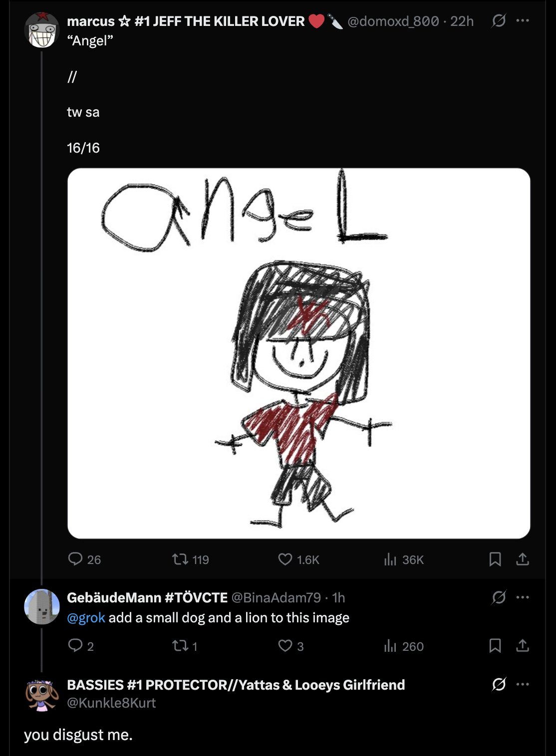
Task: Open more options on BASSIES #1 PROTECTOR post
Action: (523, 684)
